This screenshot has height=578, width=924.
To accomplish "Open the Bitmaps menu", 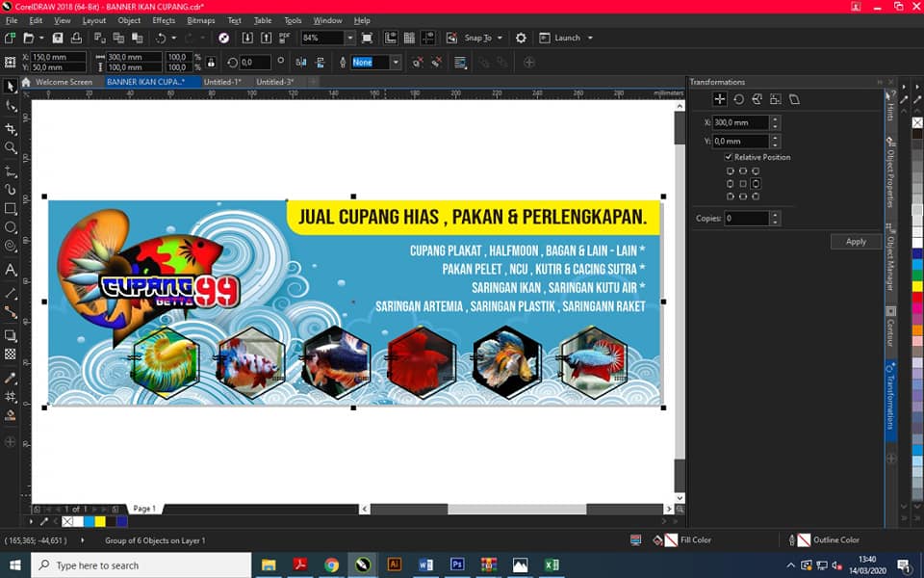I will coord(201,20).
